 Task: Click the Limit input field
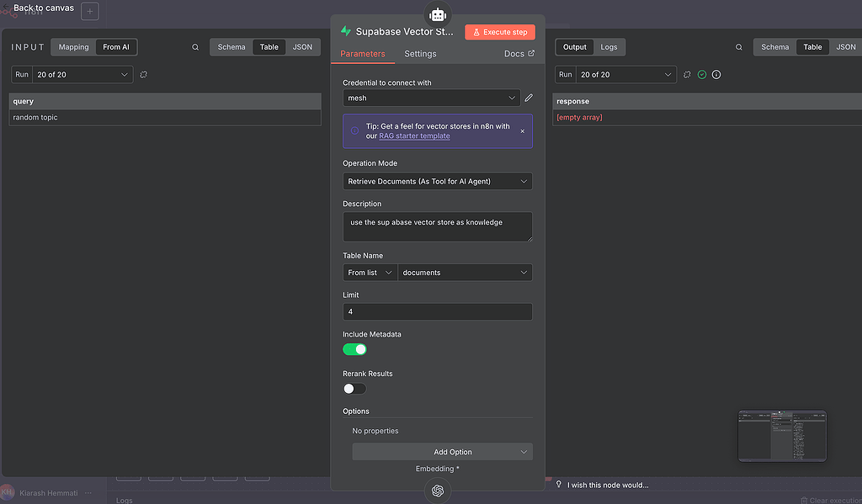pos(437,311)
